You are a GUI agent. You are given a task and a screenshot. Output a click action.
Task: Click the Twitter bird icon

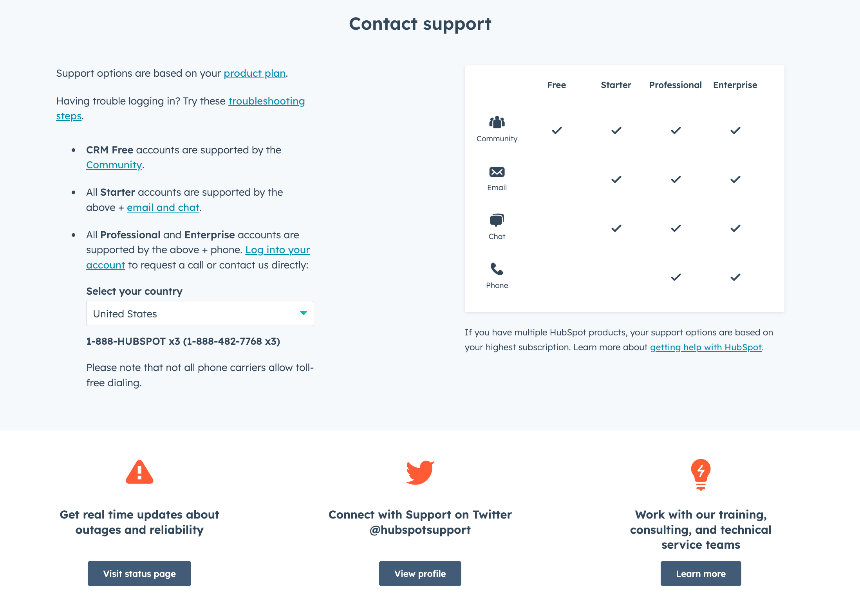tap(420, 472)
